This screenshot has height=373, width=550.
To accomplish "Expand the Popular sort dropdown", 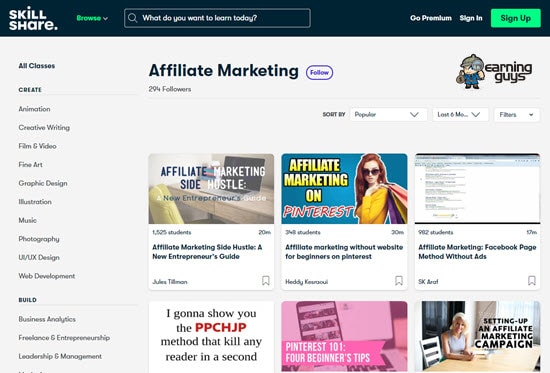I will click(388, 115).
